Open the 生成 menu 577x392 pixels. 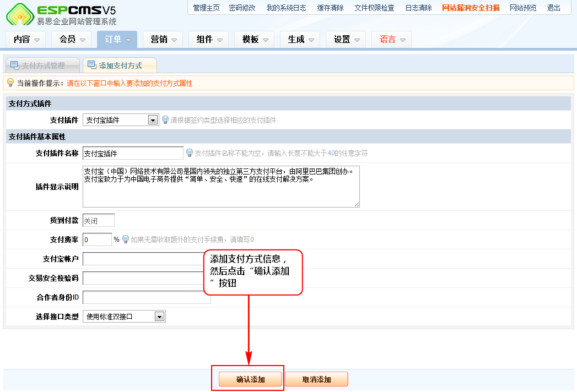tap(300, 39)
